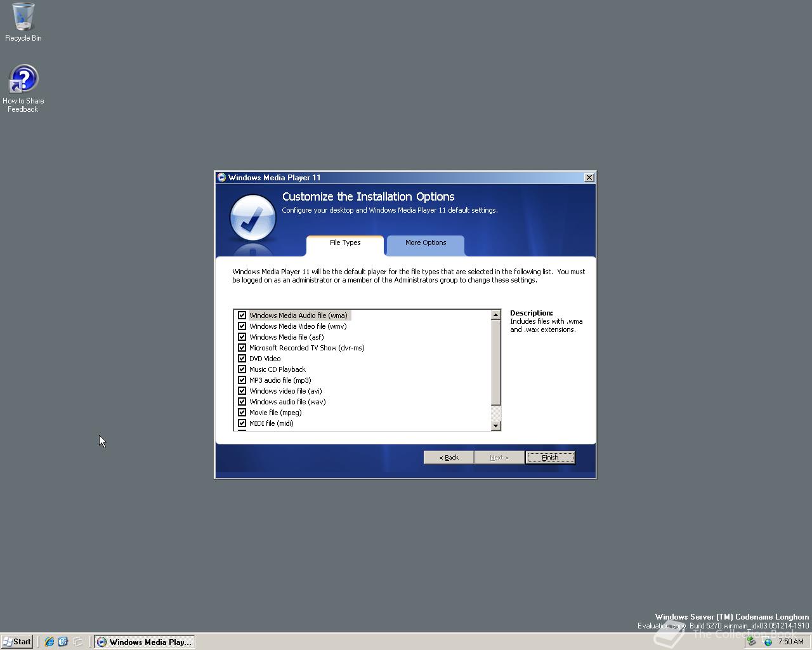Viewport: 812px width, 650px height.
Task: Select the 'Windows video file (avi)' label
Action: (285, 391)
